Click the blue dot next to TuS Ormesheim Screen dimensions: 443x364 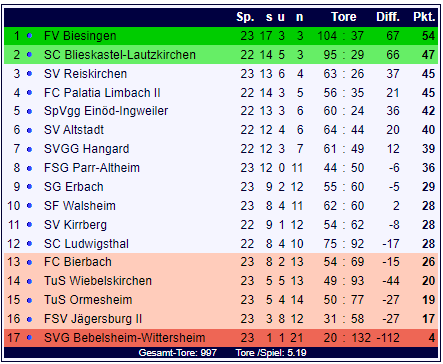[x=29, y=300]
